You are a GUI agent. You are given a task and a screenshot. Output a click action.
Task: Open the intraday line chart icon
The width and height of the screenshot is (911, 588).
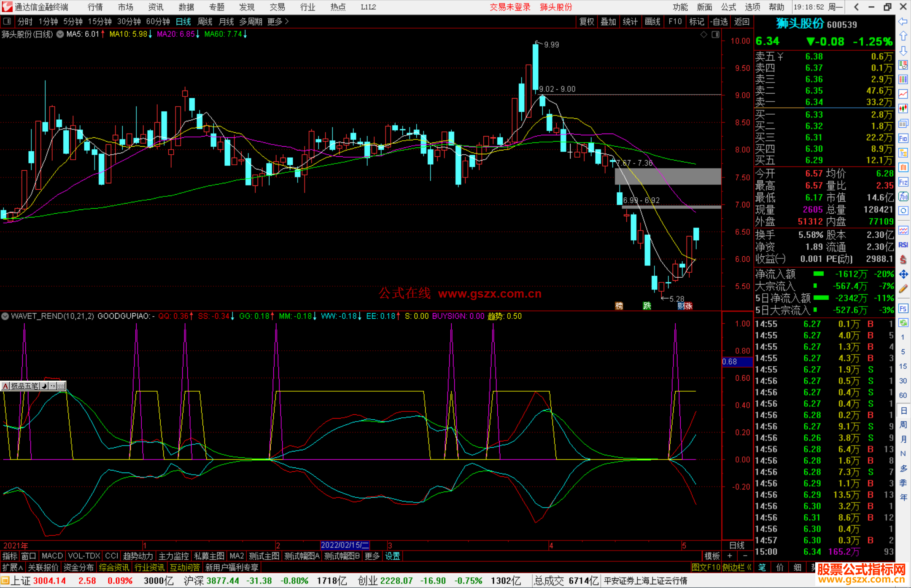(903, 94)
